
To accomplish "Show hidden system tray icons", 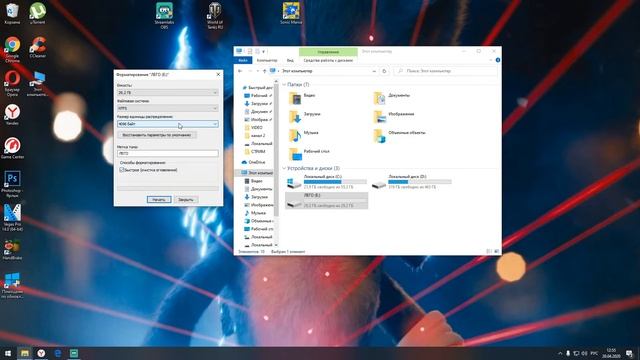I will click(x=560, y=353).
